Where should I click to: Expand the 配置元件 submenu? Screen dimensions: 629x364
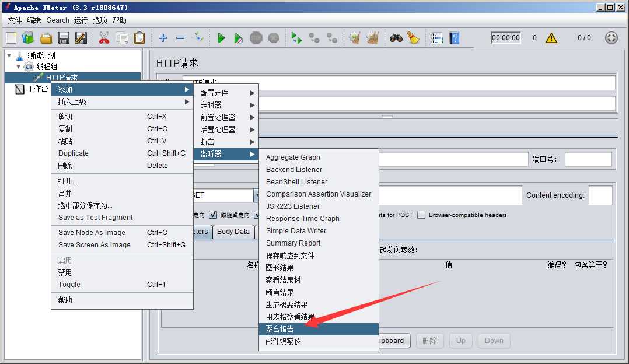pos(226,93)
